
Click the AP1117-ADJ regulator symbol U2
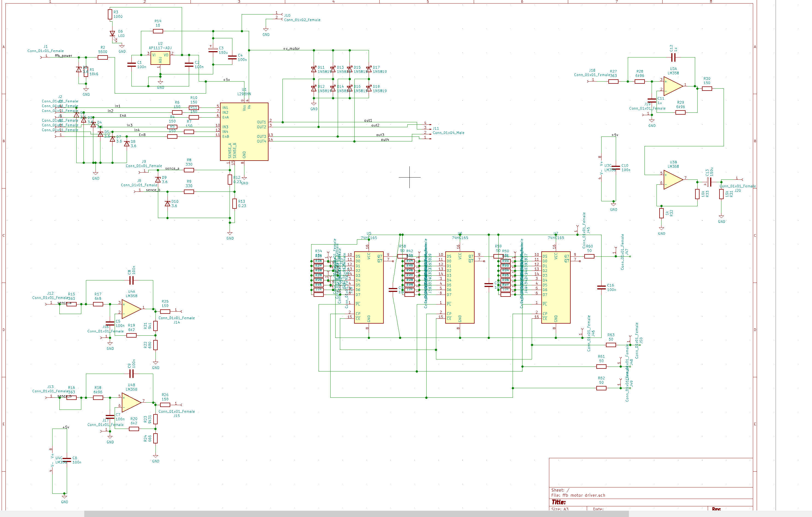[160, 58]
